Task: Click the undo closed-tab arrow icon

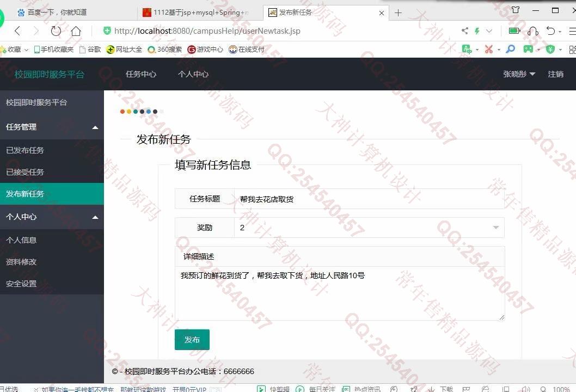Action: 550,31
